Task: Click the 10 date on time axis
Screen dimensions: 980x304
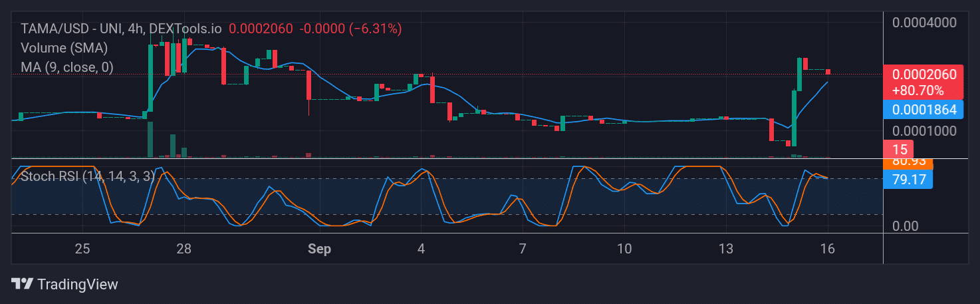Action: [x=624, y=249]
